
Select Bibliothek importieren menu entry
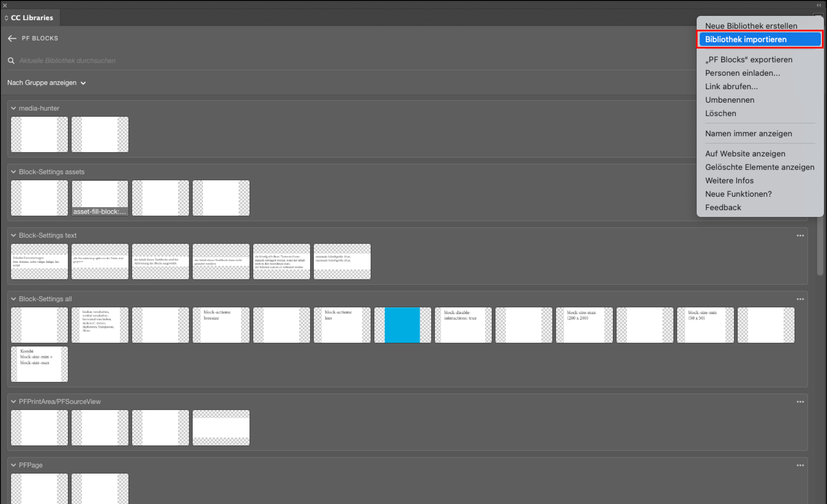(x=745, y=40)
